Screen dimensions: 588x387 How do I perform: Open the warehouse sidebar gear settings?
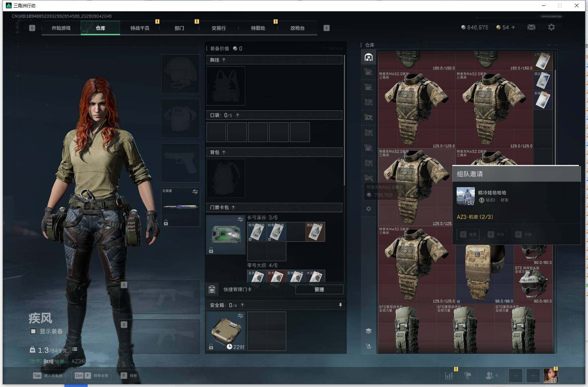click(369, 209)
